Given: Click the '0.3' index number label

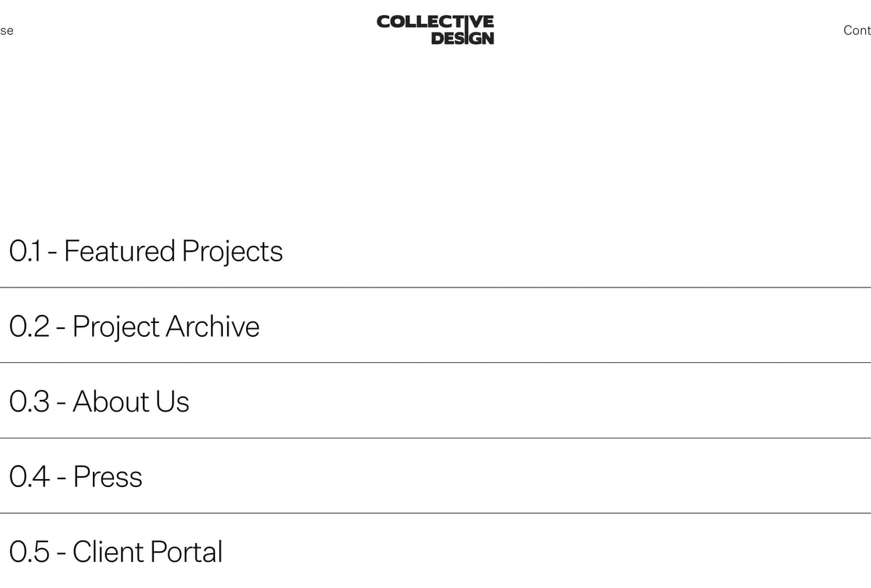Looking at the screenshot, I should click(29, 402).
